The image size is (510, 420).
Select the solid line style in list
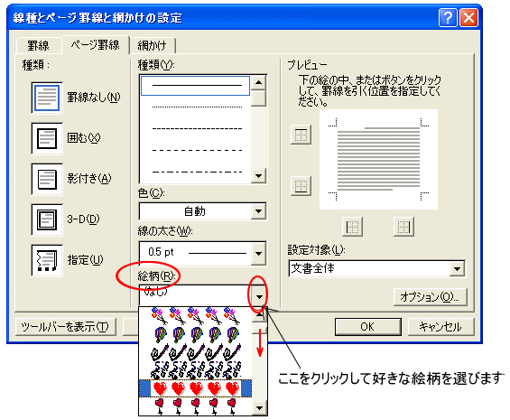(195, 86)
